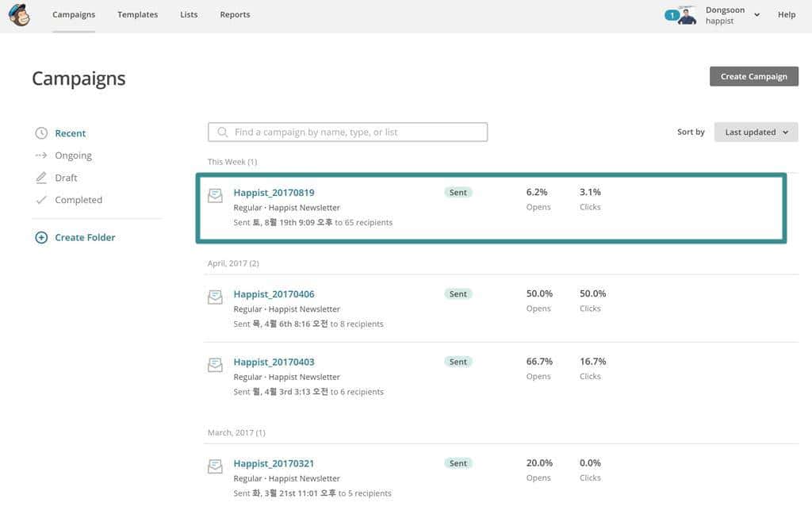Image resolution: width=812 pixels, height=514 pixels.
Task: Open the notification badge showing 1
Action: pos(671,14)
